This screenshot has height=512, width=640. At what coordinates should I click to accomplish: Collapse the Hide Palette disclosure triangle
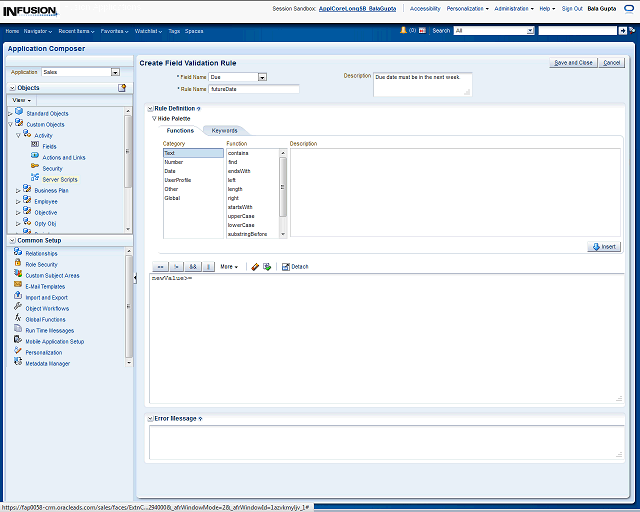tap(154, 118)
